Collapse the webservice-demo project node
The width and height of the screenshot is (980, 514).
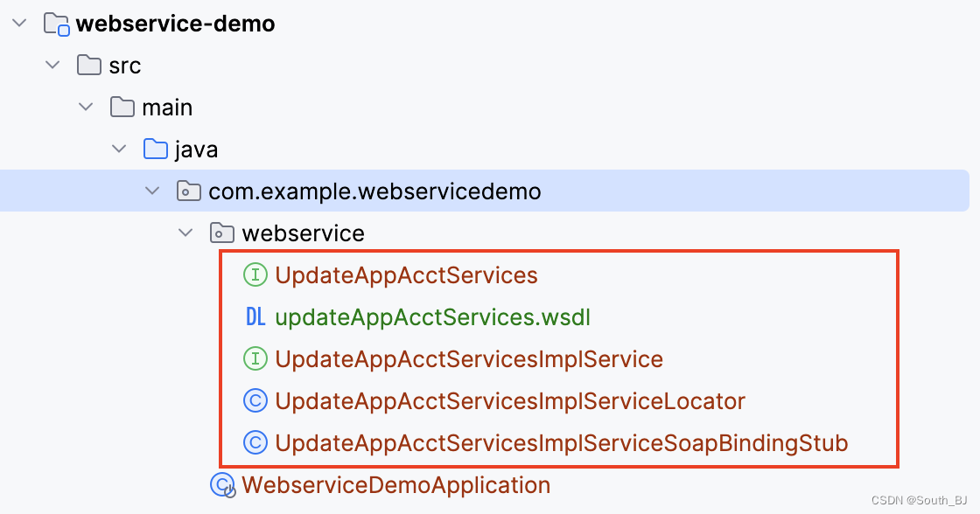coord(20,24)
